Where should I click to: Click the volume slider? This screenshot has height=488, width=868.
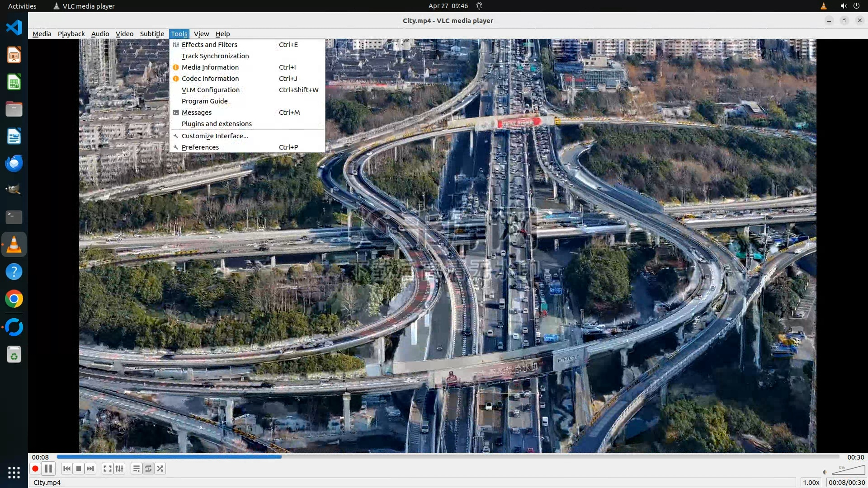[850, 470]
